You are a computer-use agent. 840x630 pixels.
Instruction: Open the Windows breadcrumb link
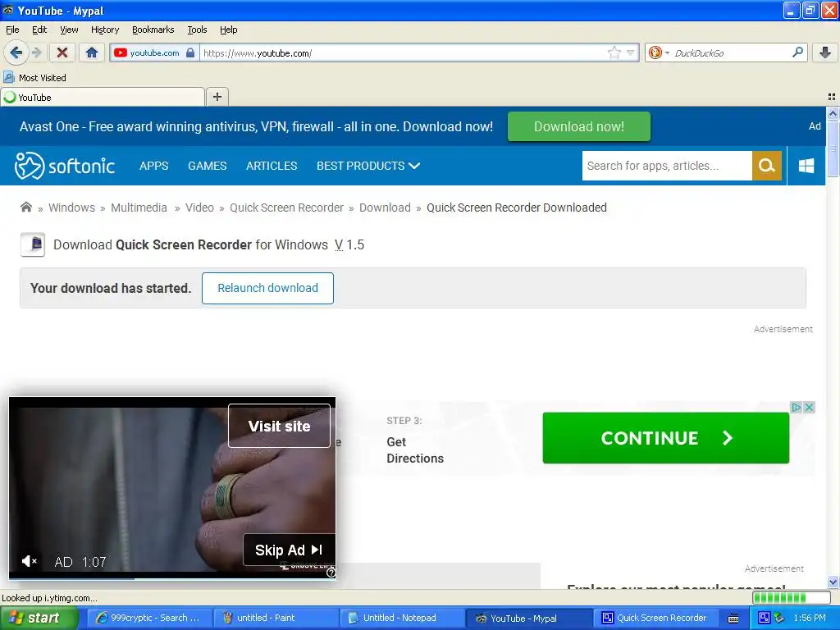click(x=71, y=208)
